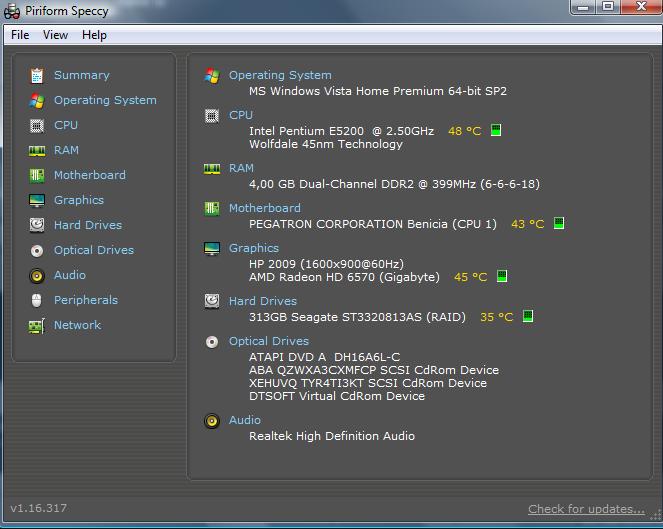Click Hard Drives icon in summary panel
Image resolution: width=663 pixels, height=529 pixels.
[x=212, y=302]
